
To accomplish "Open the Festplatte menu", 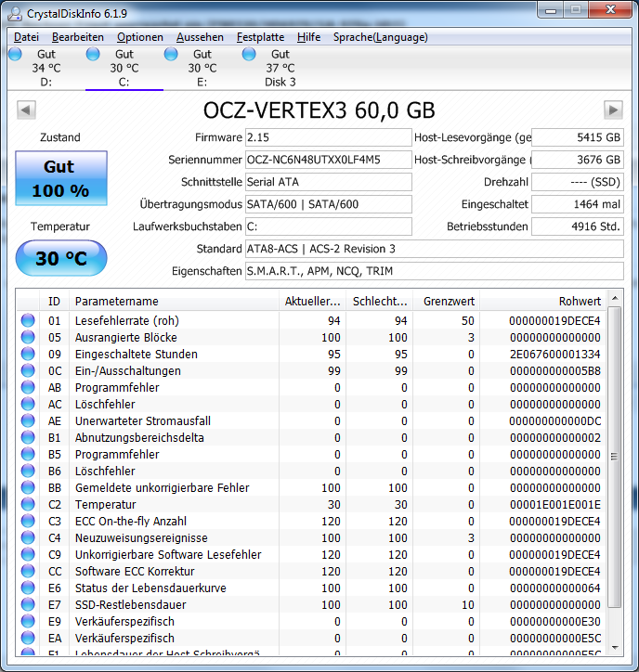I will click(260, 37).
